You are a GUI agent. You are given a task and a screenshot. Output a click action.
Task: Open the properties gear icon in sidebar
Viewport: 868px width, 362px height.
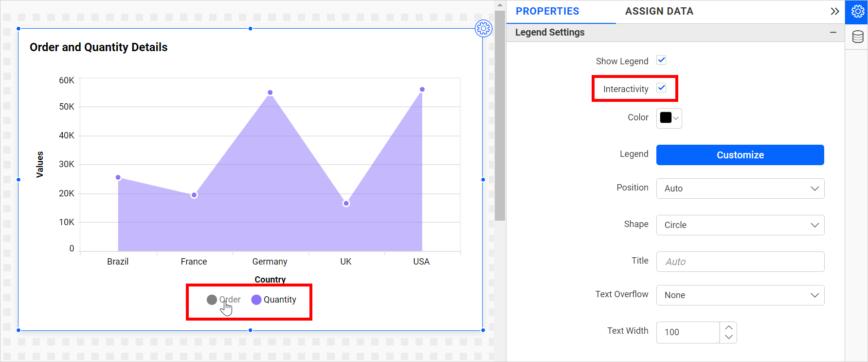click(x=857, y=12)
